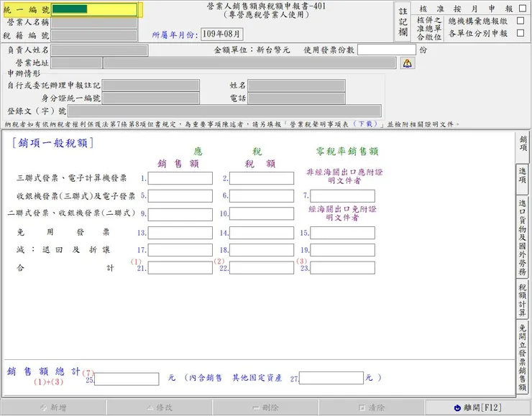This screenshot has width=532, height=416.
Task: Open the 免開立發票銷售額 side tab
Action: pos(523,356)
